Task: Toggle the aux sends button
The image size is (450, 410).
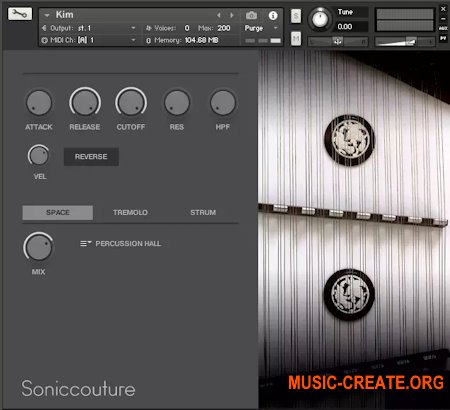Action: coord(443,29)
